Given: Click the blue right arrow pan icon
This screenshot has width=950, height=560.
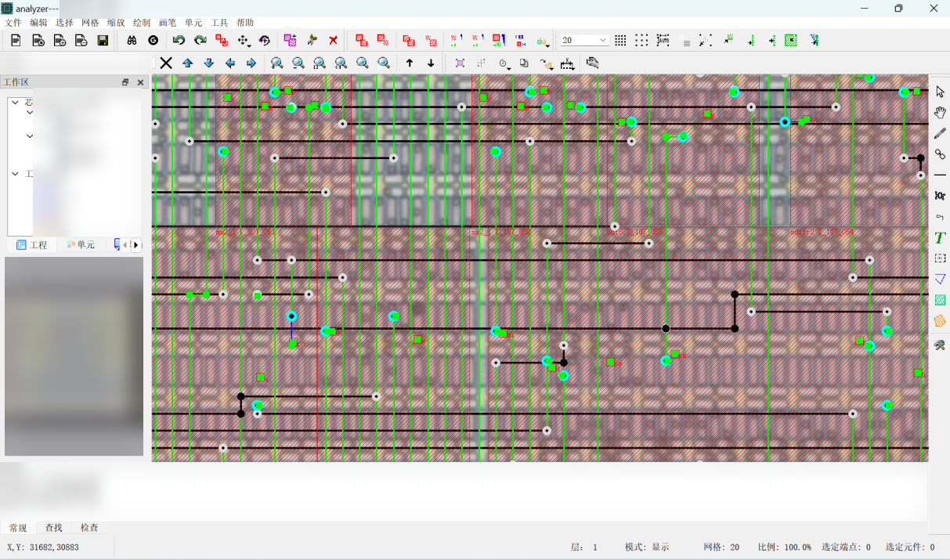Looking at the screenshot, I should pyautogui.click(x=251, y=63).
